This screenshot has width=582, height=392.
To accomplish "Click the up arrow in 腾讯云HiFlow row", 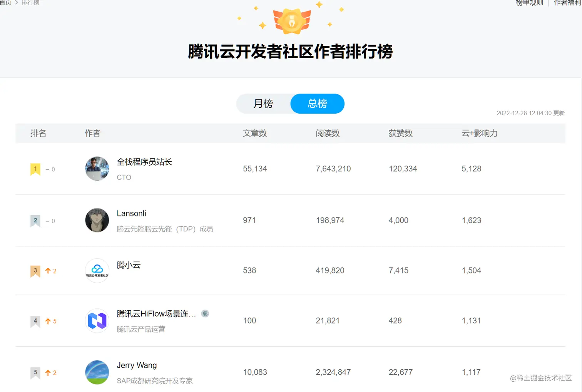I will 48,321.
